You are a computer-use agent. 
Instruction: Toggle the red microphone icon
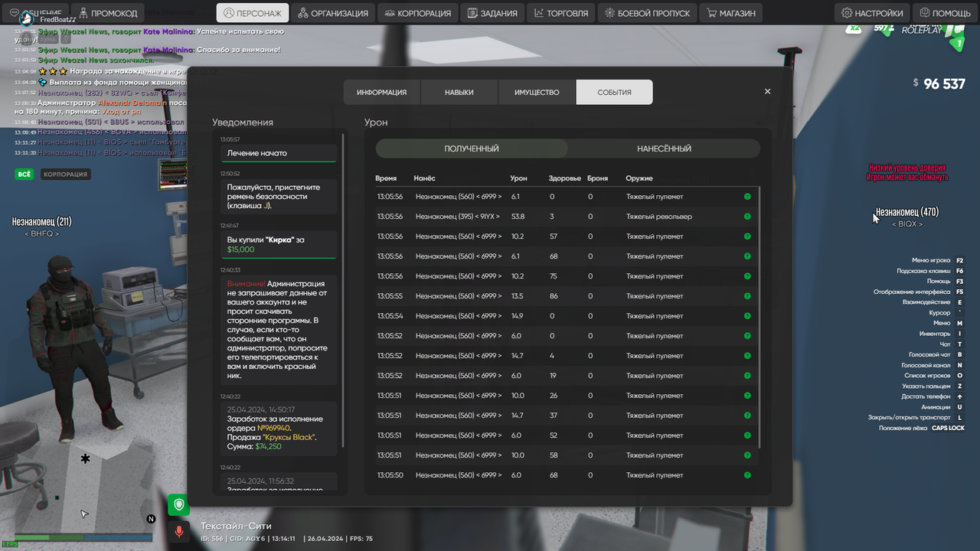(179, 531)
